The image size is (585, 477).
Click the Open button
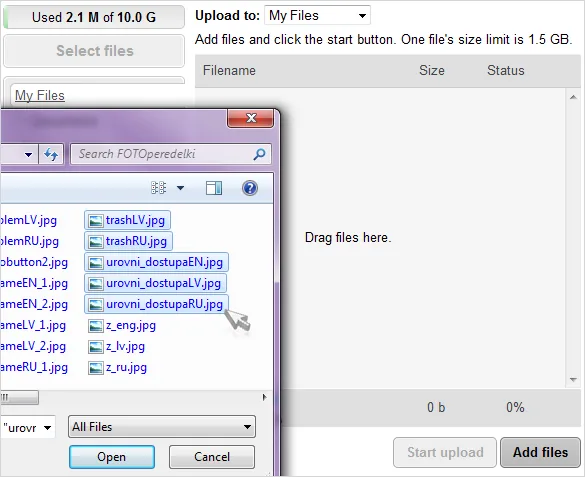(112, 457)
